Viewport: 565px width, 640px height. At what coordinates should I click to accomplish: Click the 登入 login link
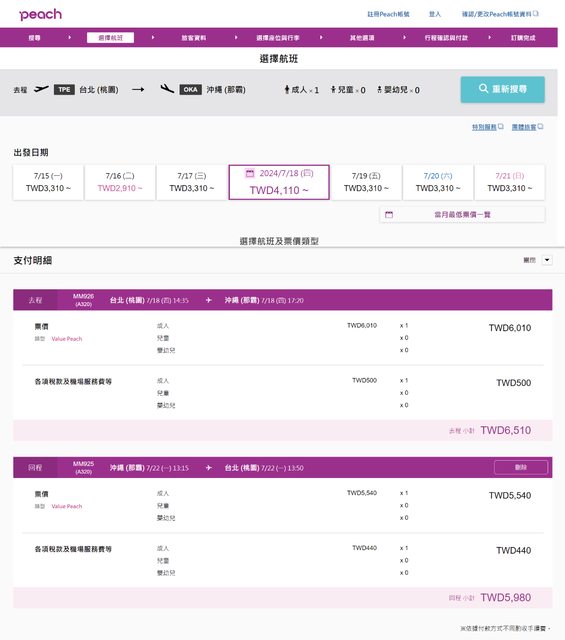(435, 14)
